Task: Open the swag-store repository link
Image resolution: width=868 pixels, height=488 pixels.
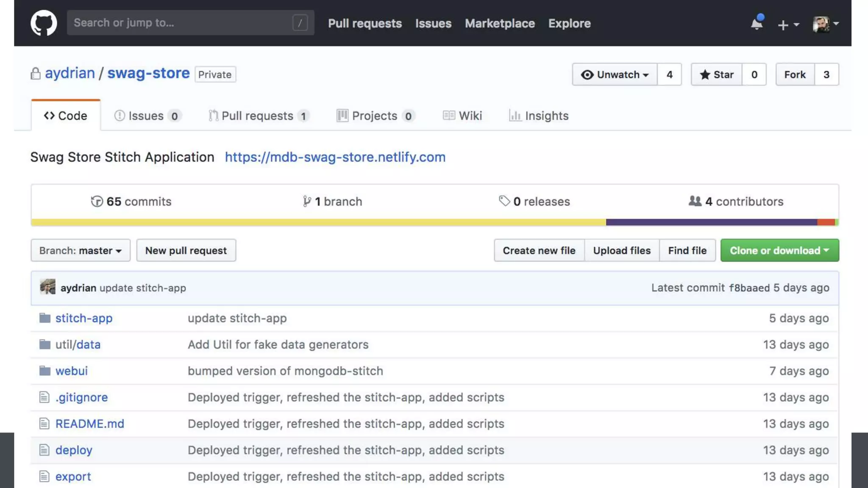Action: pos(148,73)
